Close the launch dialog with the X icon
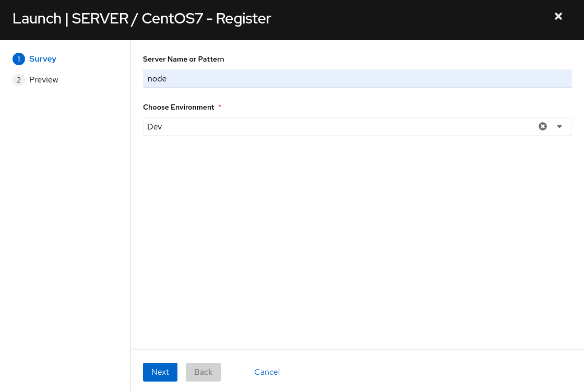584x392 pixels. (558, 16)
